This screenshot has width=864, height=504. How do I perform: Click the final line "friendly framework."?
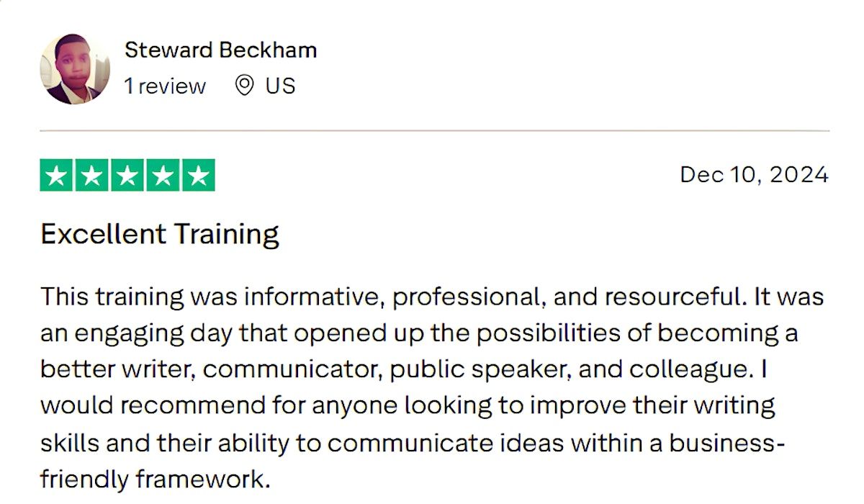pyautogui.click(x=153, y=479)
